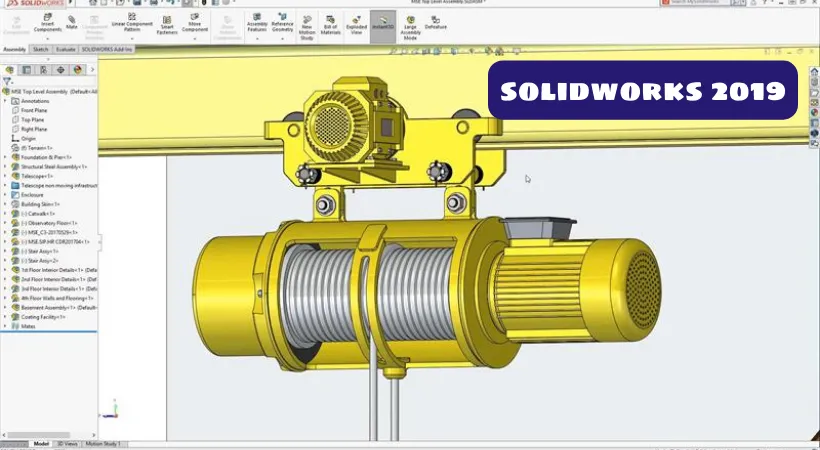
Task: Expand the Annotations tree node
Action: [x=5, y=101]
